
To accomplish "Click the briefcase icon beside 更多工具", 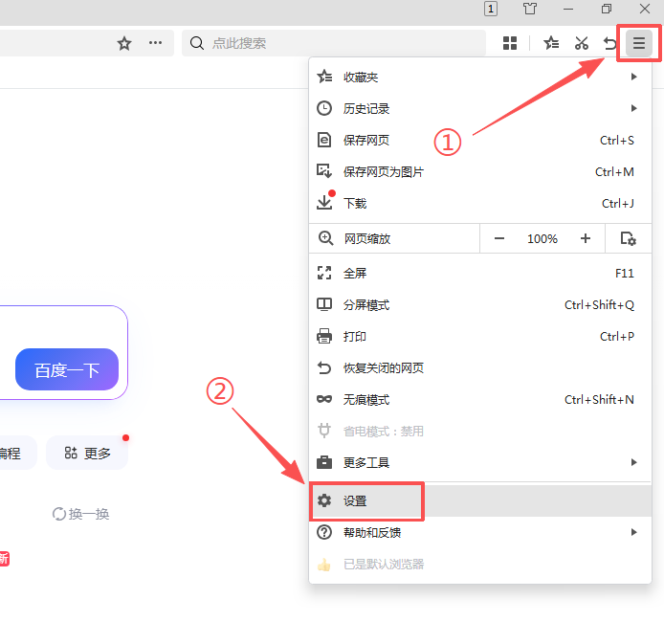I will pos(324,462).
